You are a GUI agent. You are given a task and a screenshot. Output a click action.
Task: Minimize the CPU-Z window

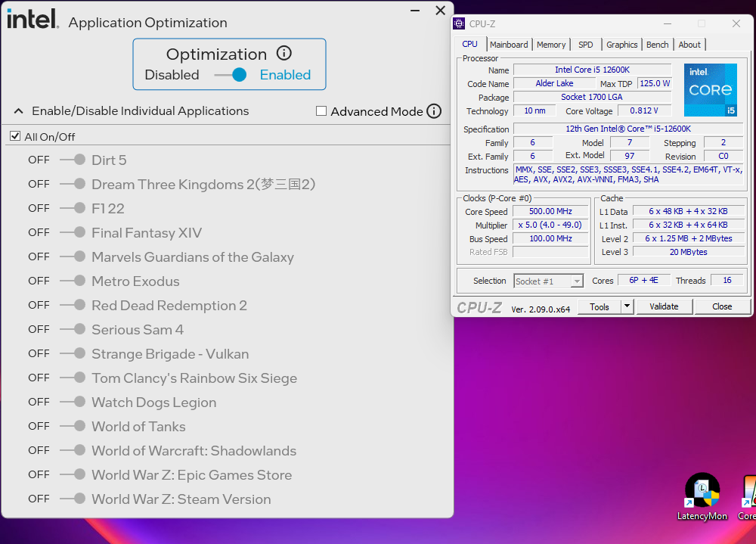[668, 23]
